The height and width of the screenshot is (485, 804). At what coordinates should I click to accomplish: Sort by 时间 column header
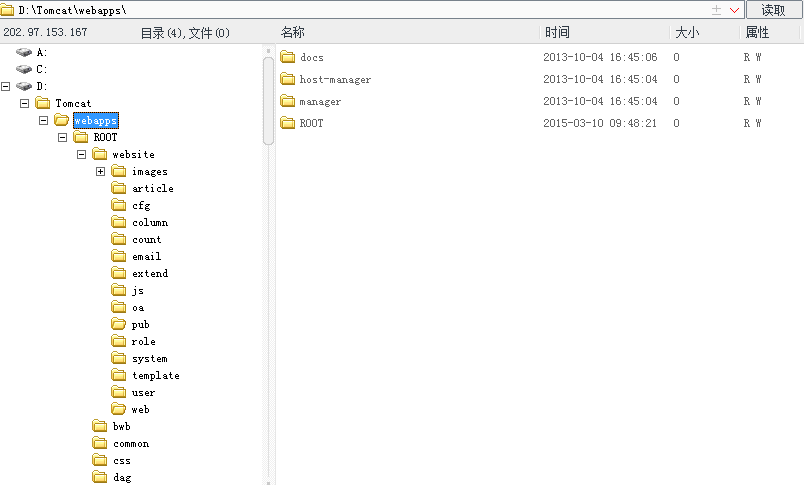(x=557, y=32)
